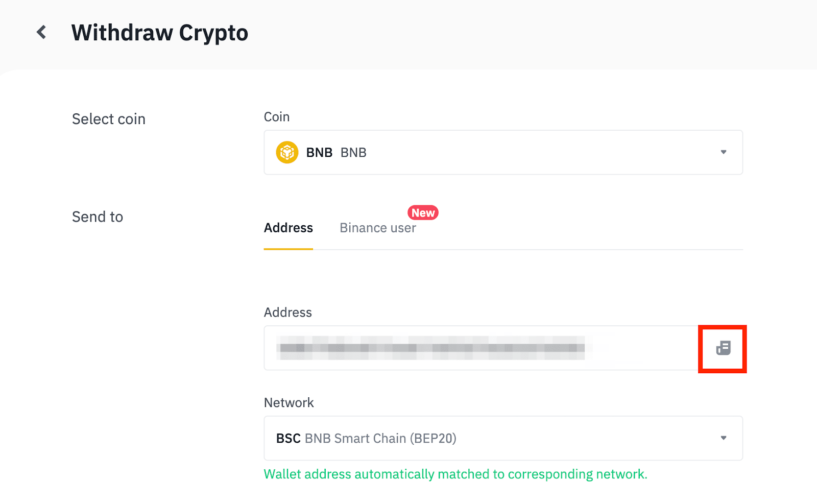Click the green wallet address matched message
This screenshot has height=504, width=817.
[455, 474]
